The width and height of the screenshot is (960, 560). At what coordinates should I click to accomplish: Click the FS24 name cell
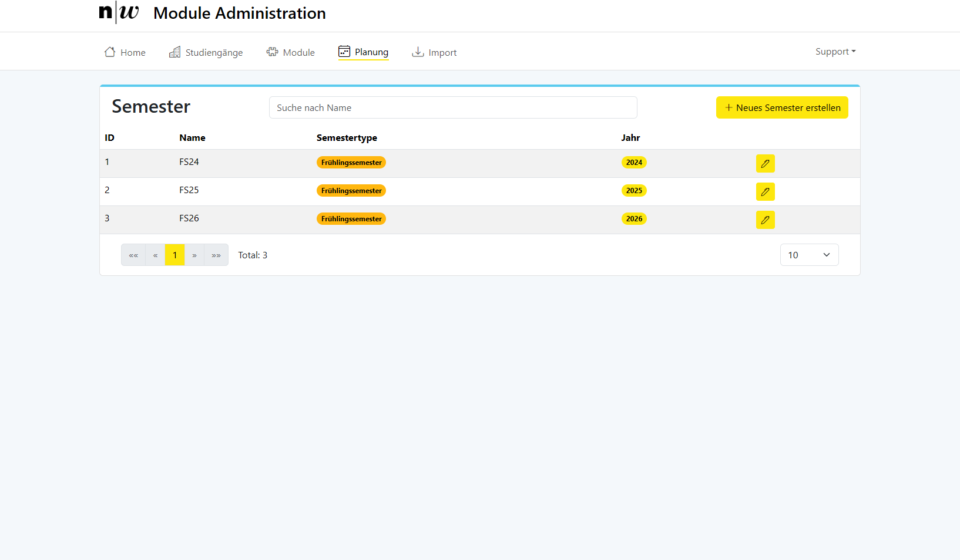pyautogui.click(x=189, y=162)
